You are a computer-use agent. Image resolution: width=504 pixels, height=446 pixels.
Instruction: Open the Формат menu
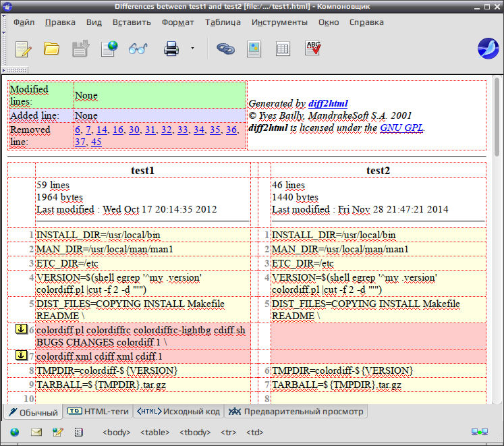(x=177, y=22)
